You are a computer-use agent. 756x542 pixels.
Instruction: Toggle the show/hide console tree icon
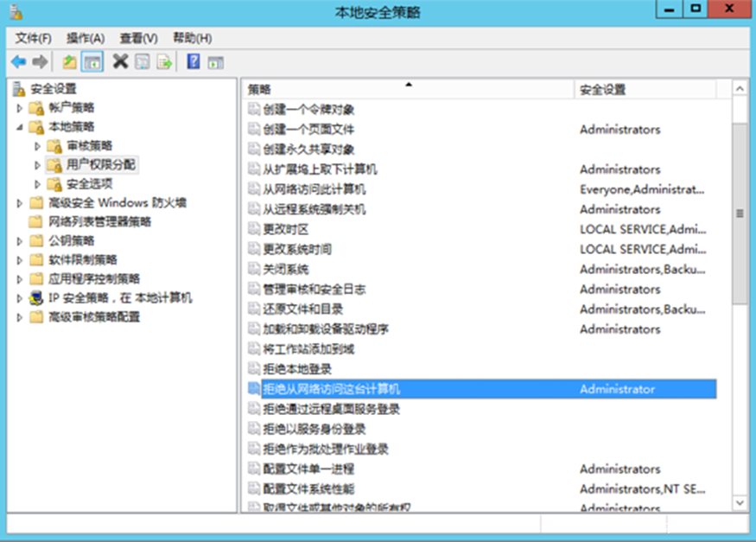90,61
